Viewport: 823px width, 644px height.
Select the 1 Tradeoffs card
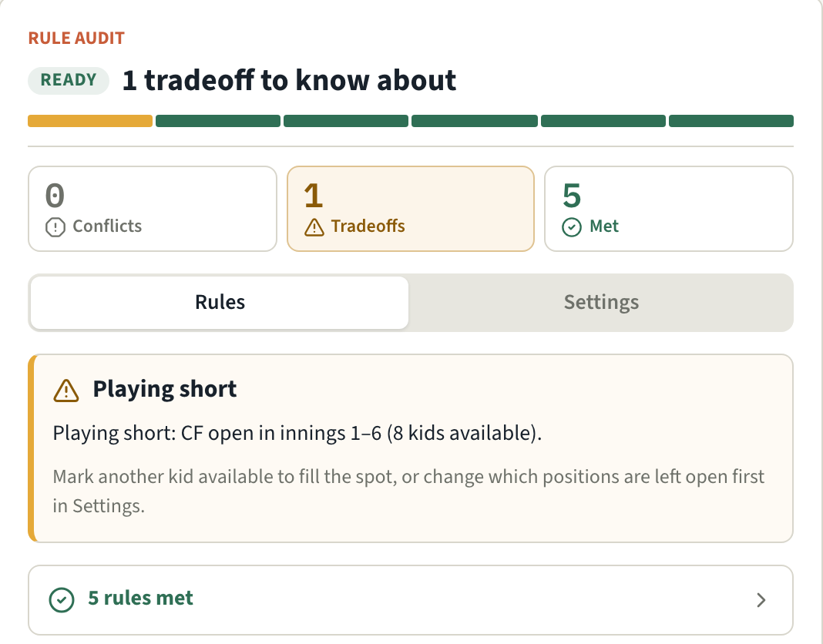click(x=411, y=209)
